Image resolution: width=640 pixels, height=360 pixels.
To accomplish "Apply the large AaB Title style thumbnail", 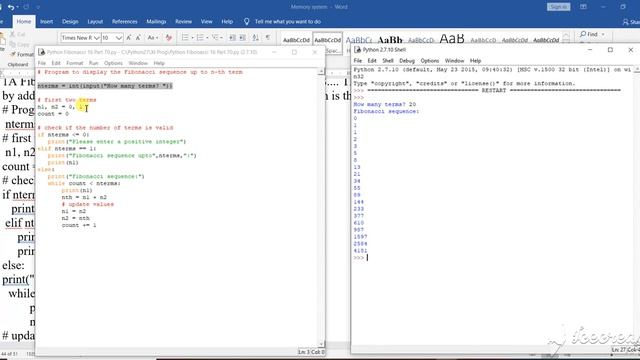I will point(452,39).
